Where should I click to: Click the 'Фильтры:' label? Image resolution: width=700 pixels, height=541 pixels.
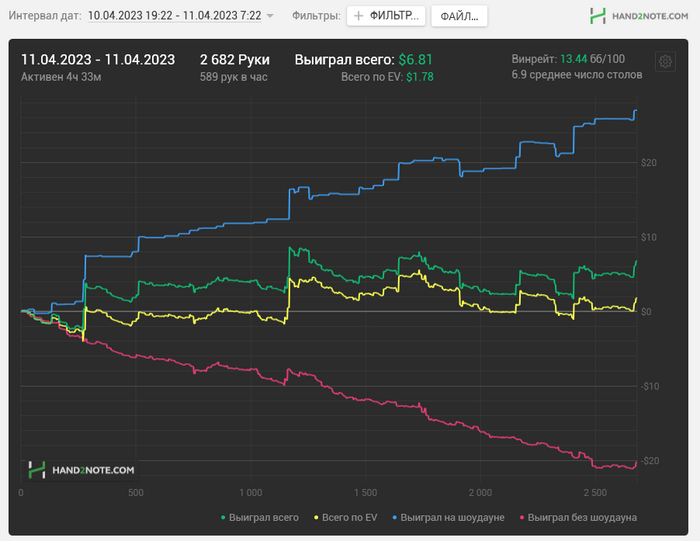tap(316, 16)
